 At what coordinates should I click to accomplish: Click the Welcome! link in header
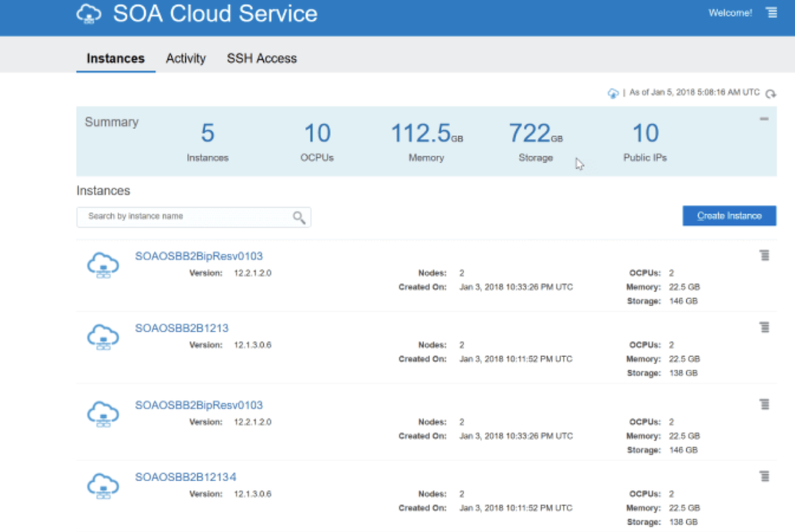[730, 13]
